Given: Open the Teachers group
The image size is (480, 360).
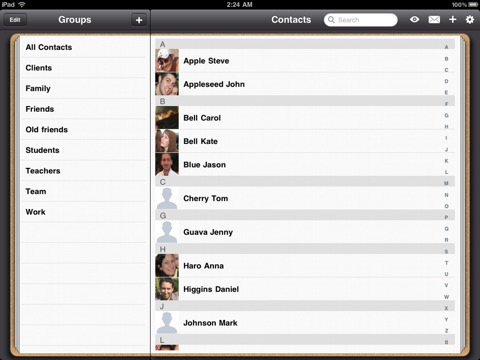Looking at the screenshot, I should click(x=83, y=171).
